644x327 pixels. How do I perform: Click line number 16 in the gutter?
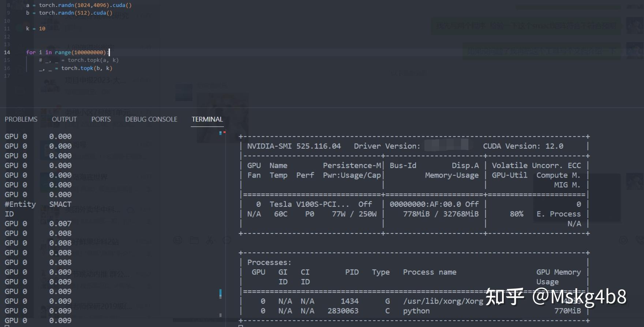pos(7,68)
